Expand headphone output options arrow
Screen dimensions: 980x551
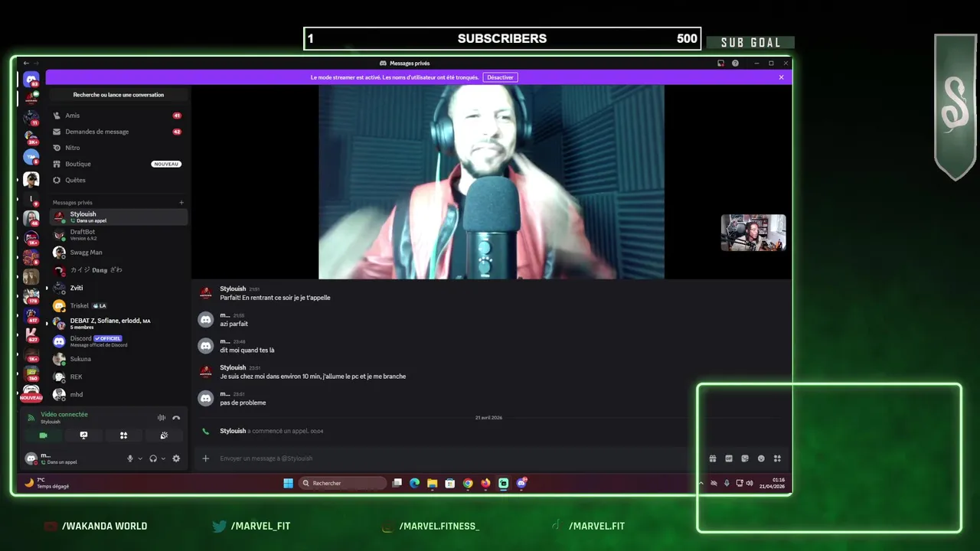[x=163, y=458]
